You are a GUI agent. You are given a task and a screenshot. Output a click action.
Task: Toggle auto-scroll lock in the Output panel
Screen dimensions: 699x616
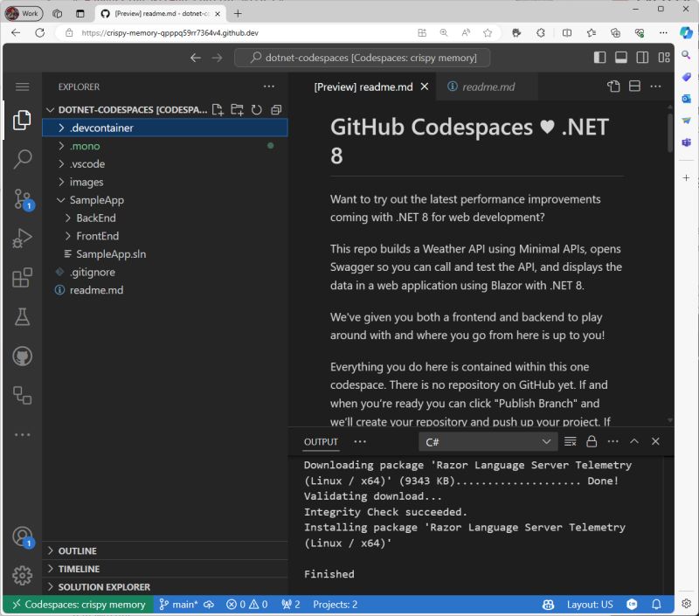(591, 441)
